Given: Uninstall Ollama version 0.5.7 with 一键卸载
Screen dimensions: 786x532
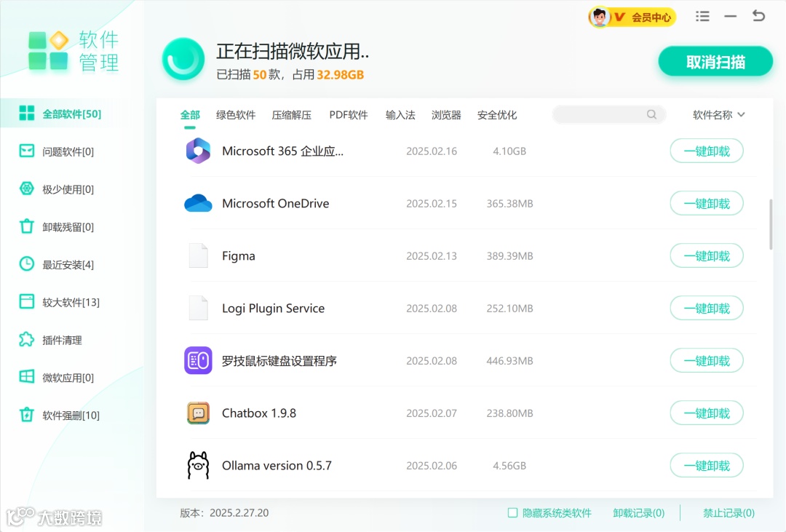Looking at the screenshot, I should pos(706,466).
